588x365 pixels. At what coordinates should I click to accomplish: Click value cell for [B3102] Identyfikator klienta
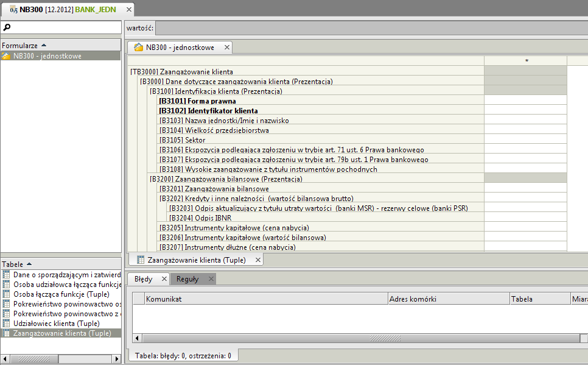525,111
